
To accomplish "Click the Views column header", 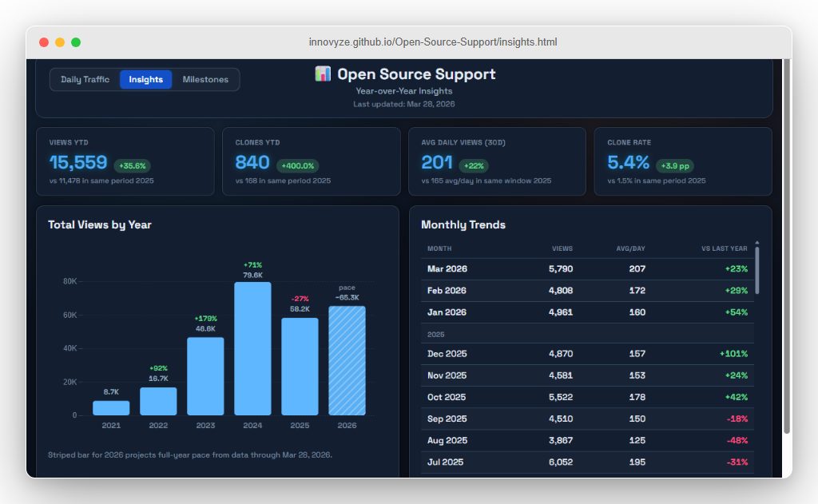I will [562, 249].
